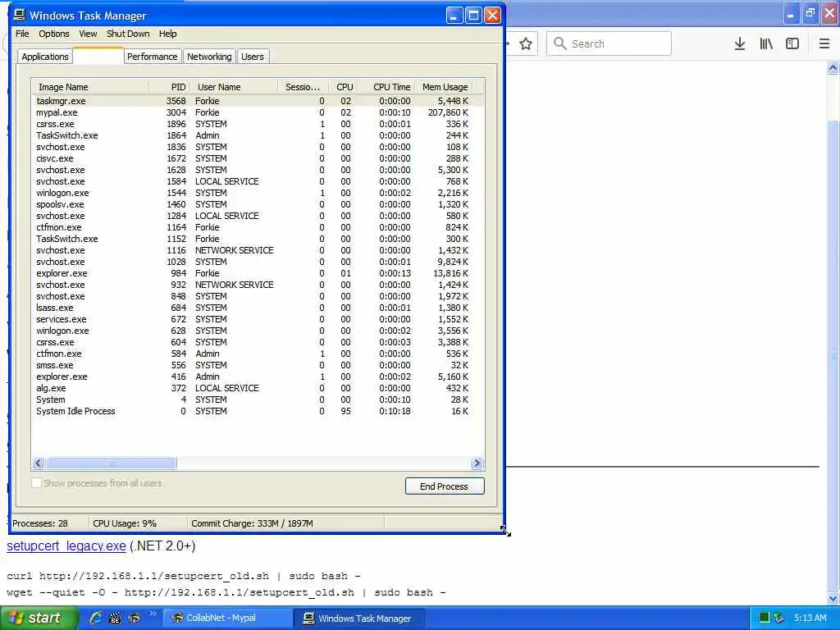Screen dimensions: 840x630
Task: Select the spoolsv.exe process row
Action: (257, 204)
